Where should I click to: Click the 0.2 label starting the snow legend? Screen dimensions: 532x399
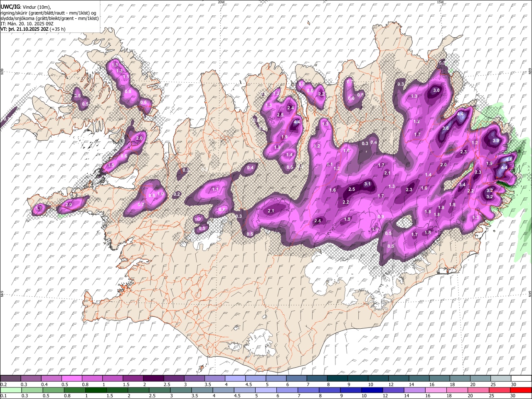[3, 384]
